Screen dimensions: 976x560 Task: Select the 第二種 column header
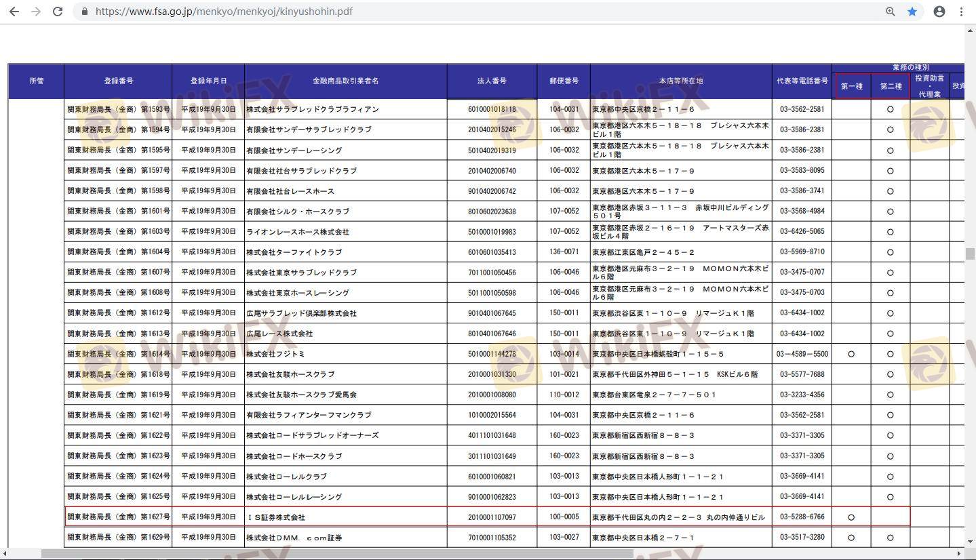click(x=891, y=86)
